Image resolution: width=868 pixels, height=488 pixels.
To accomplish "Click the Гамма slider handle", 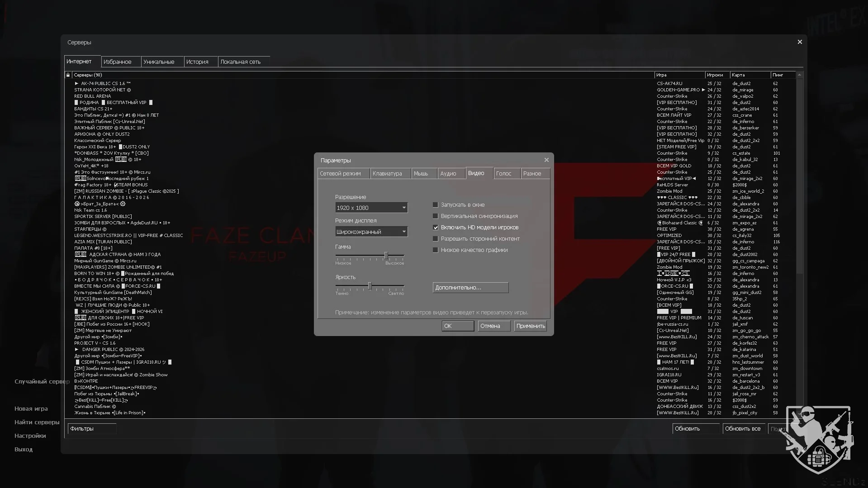I will coord(386,256).
